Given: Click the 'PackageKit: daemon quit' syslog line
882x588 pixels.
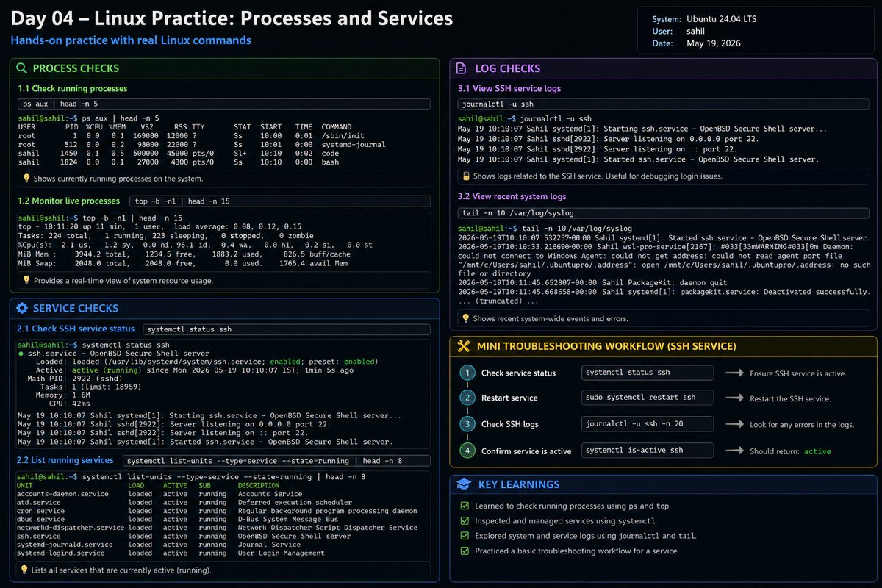Looking at the screenshot, I should pyautogui.click(x=592, y=283).
